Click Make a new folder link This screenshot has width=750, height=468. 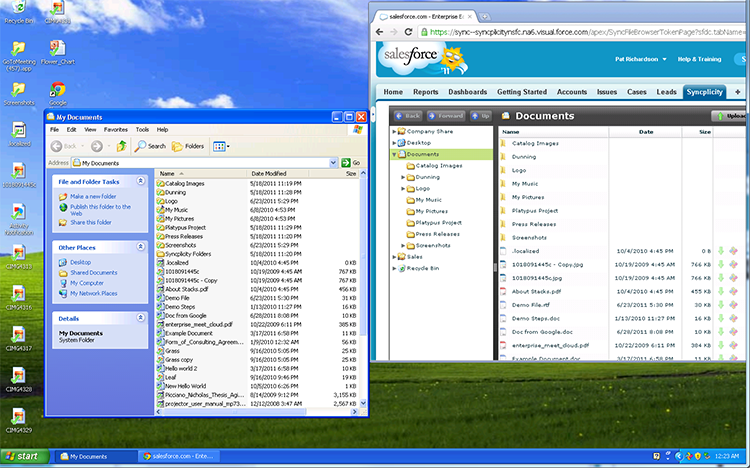tap(93, 196)
